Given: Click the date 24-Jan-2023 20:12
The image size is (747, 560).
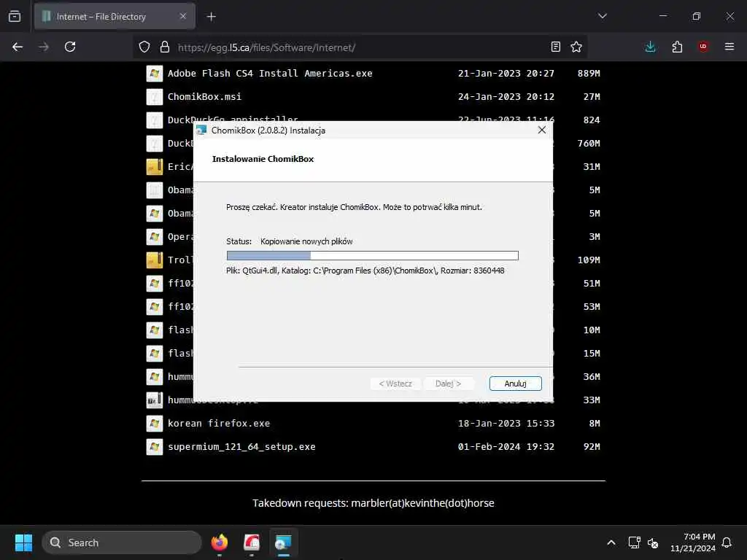Looking at the screenshot, I should (x=506, y=97).
